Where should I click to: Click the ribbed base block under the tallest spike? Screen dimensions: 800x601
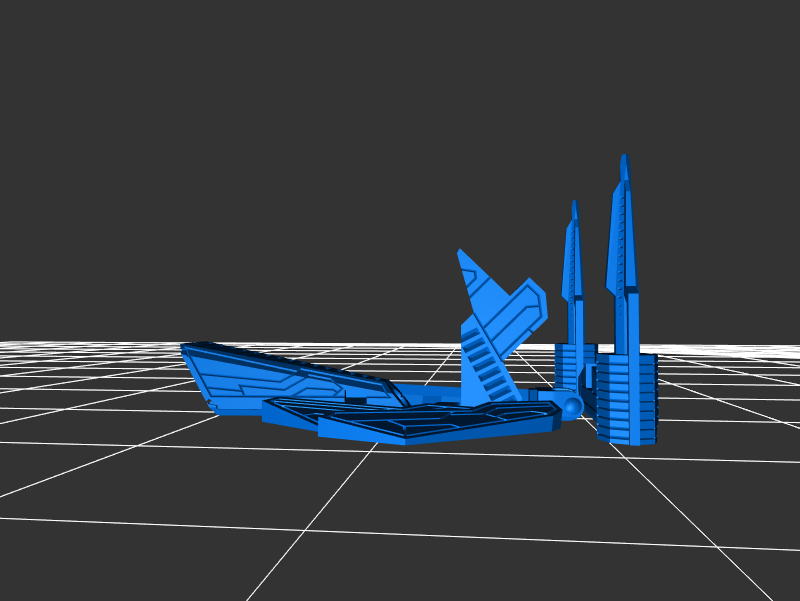(627, 400)
